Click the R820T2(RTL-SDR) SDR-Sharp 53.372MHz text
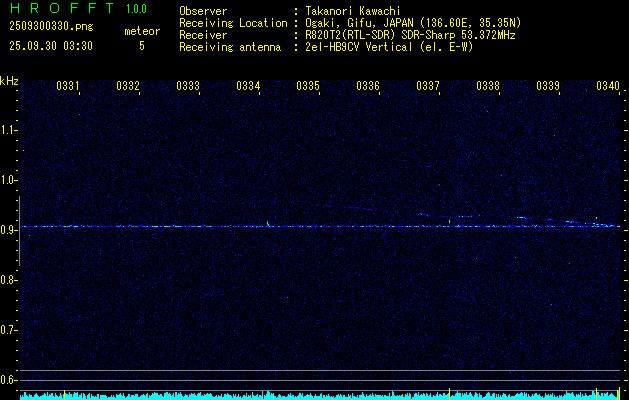 click(408, 35)
